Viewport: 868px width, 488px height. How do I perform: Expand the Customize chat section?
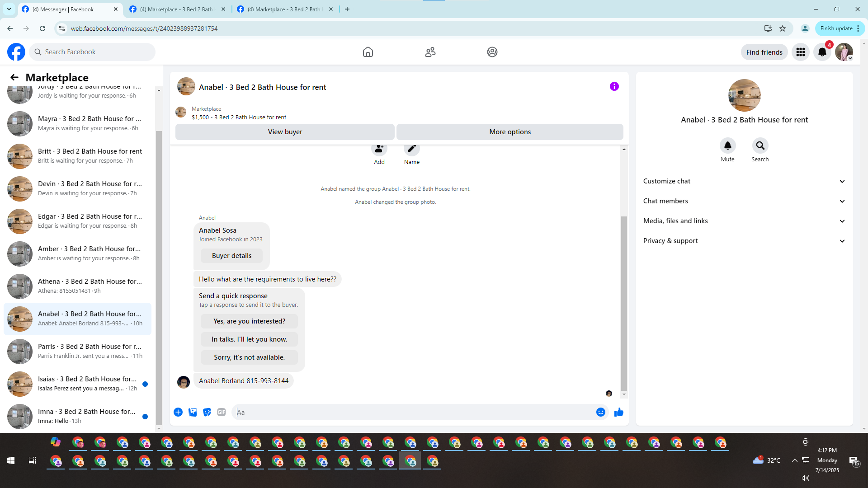click(744, 181)
